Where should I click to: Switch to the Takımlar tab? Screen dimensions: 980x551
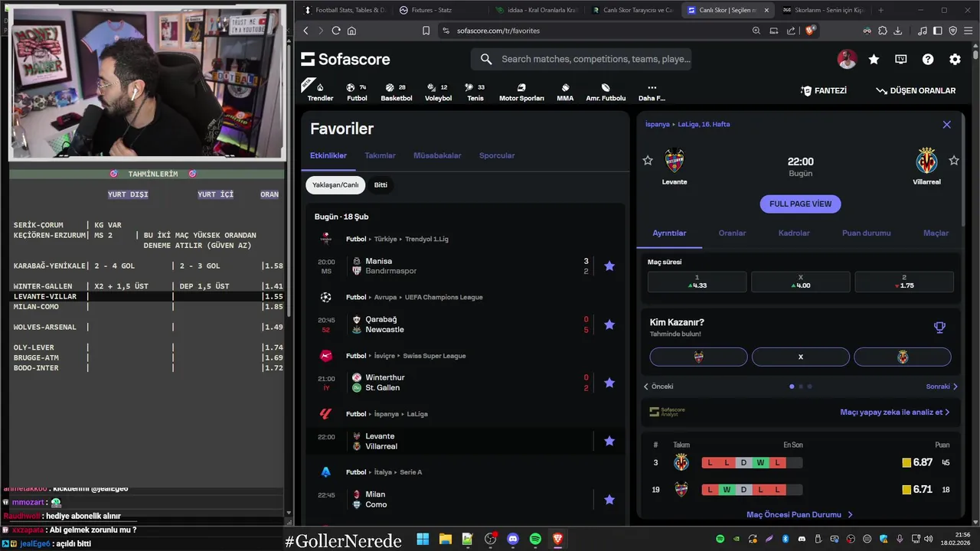380,155
